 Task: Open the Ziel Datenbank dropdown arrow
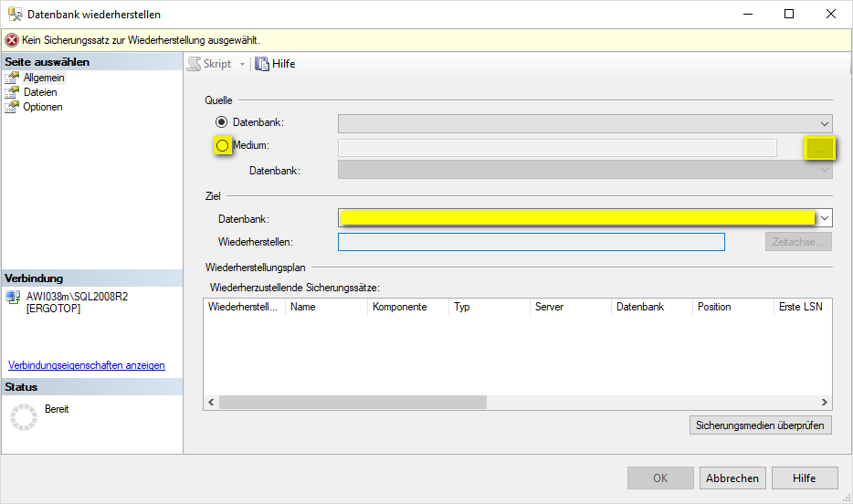click(825, 218)
